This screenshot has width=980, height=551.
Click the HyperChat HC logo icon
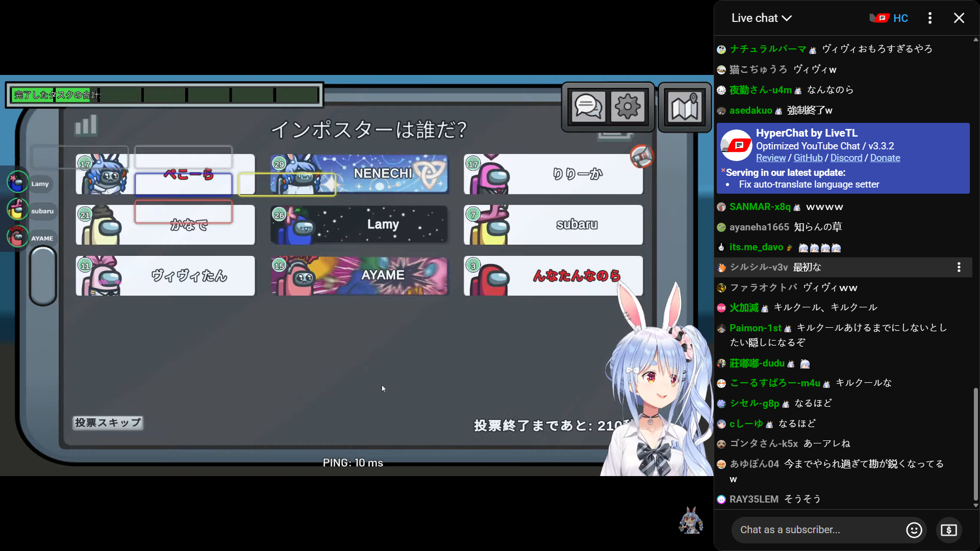[889, 18]
